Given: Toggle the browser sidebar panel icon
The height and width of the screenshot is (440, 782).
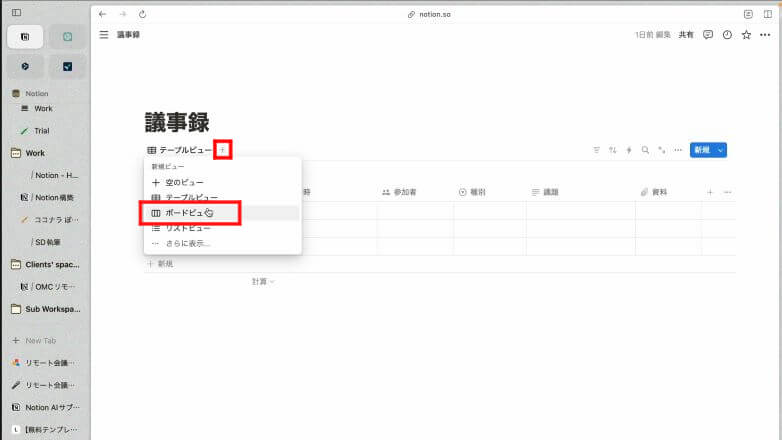Looking at the screenshot, I should (x=16, y=13).
